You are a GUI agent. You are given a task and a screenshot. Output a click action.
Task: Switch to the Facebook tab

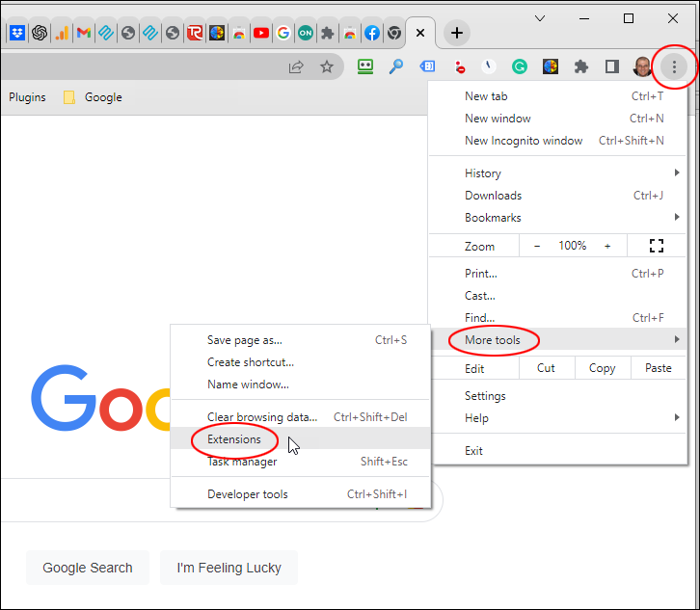[372, 33]
